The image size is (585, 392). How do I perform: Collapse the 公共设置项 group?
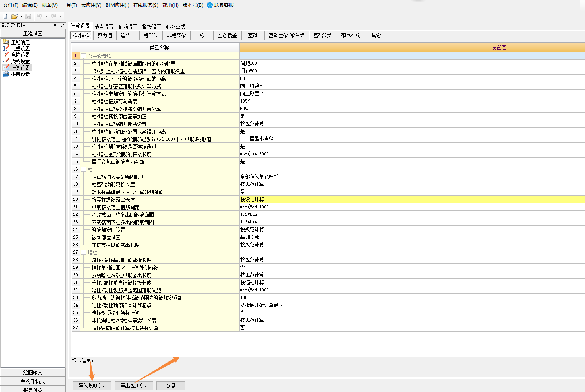[x=84, y=56]
